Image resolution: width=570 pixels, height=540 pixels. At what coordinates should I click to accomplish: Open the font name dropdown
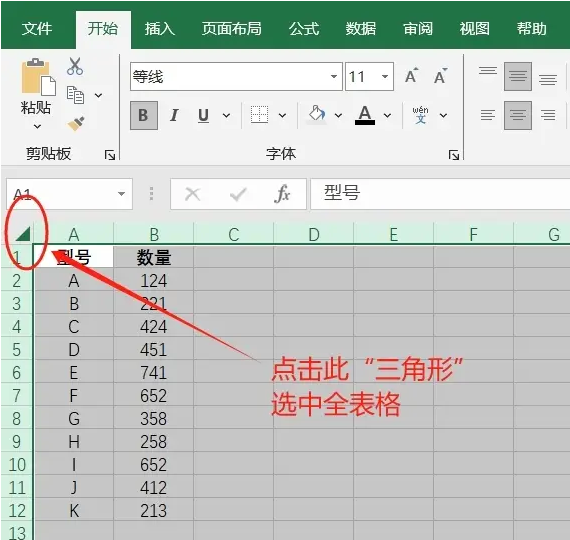[x=333, y=76]
